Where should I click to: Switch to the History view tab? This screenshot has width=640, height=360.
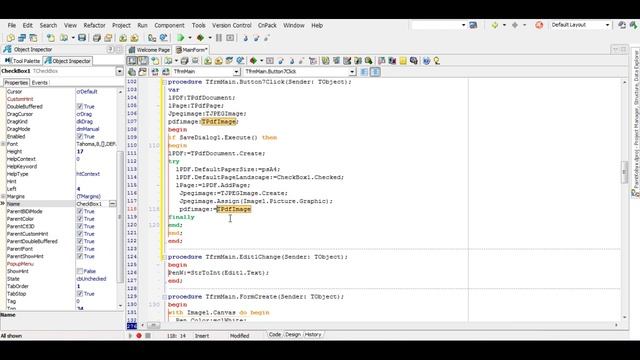coord(313,335)
